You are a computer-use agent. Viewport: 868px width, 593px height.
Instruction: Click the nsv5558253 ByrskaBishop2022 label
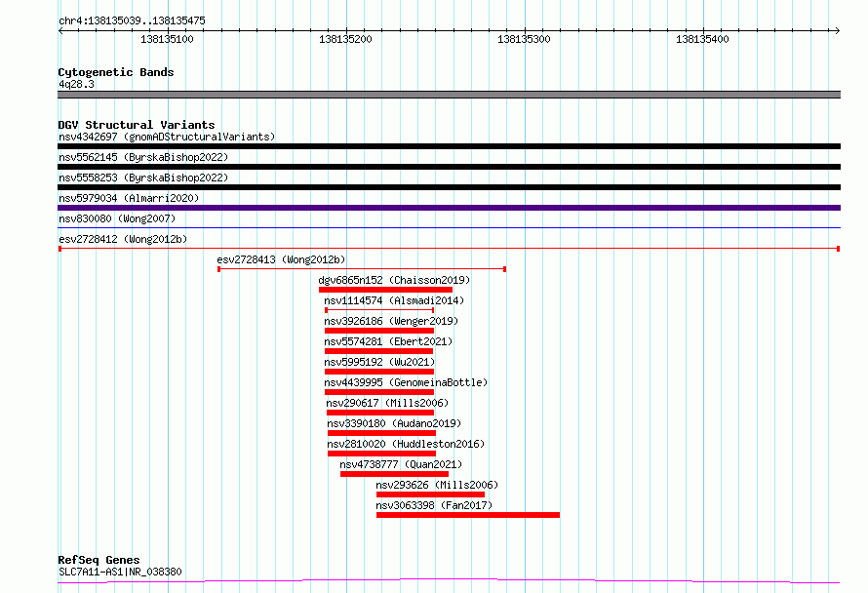pyautogui.click(x=143, y=178)
